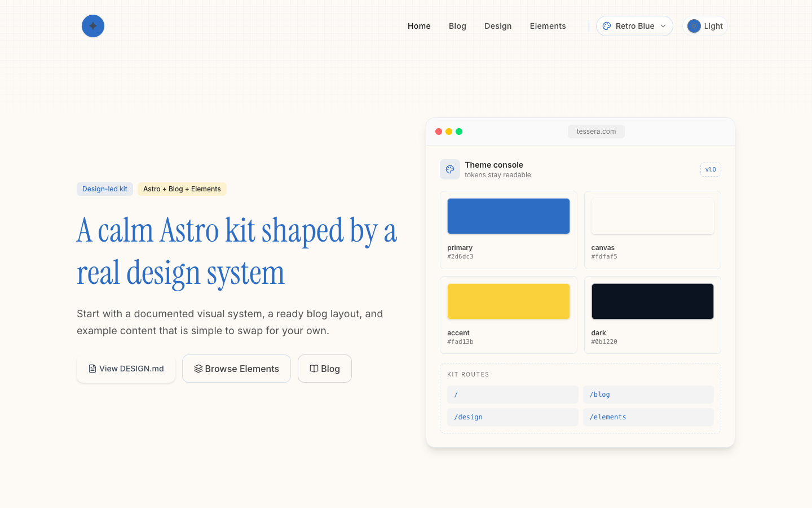
Task: Click the palette icon in theme selector
Action: point(607,26)
